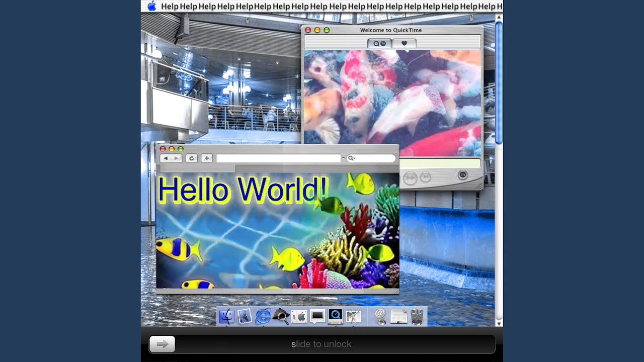Click the browser's empty tab strip tab
Screen dimensions: 644x362
[x=198, y=168]
